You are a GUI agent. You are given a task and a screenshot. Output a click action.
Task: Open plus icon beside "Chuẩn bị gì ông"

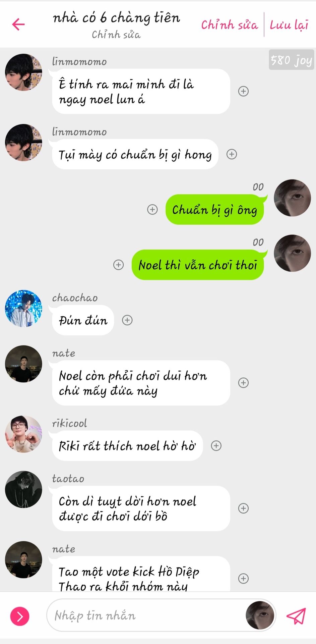click(152, 210)
